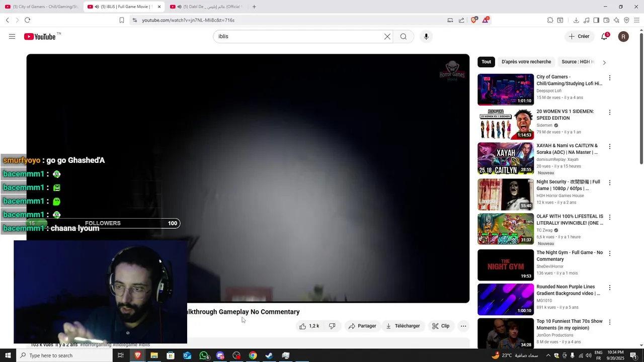644x362 pixels.
Task: Share the video via Partager
Action: click(x=362, y=326)
